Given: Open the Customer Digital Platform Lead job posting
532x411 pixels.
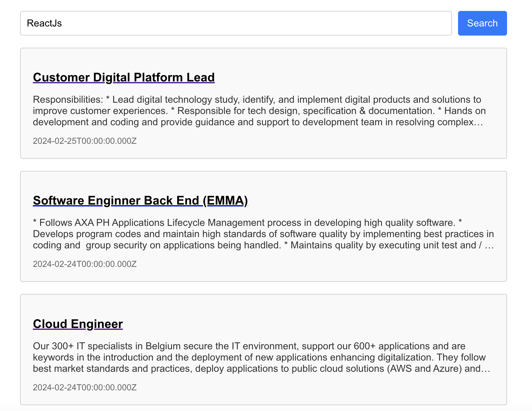Looking at the screenshot, I should (x=124, y=78).
